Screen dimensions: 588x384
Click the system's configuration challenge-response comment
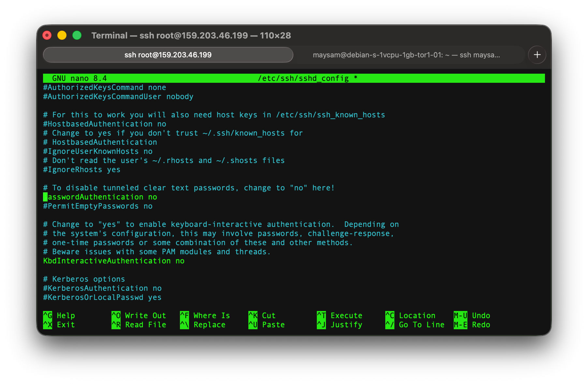(x=219, y=233)
